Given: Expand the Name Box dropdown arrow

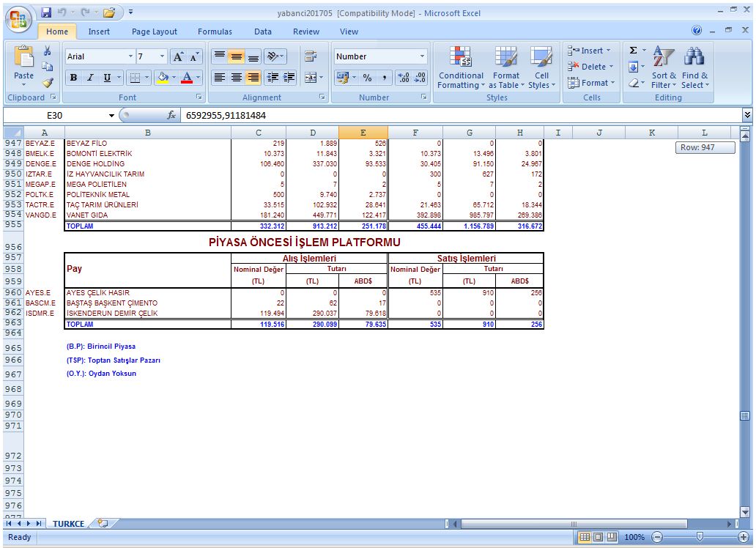Looking at the screenshot, I should point(111,115).
